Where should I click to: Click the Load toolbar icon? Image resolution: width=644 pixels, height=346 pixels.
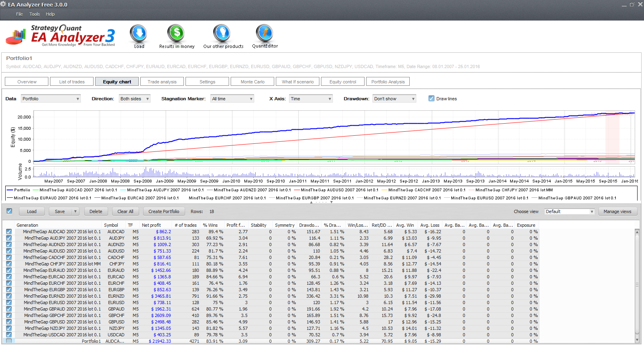(x=138, y=34)
